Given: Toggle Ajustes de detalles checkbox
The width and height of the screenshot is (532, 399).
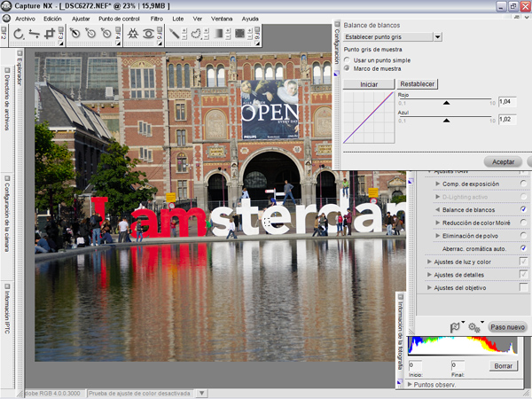Looking at the screenshot, I should (523, 275).
